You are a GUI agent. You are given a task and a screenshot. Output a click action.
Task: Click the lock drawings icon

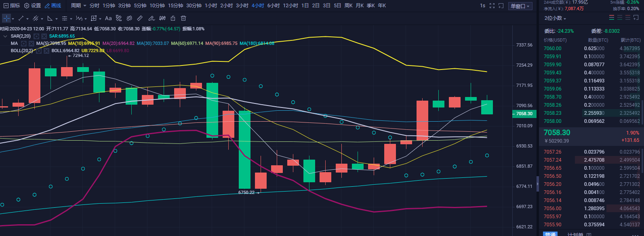173,18
